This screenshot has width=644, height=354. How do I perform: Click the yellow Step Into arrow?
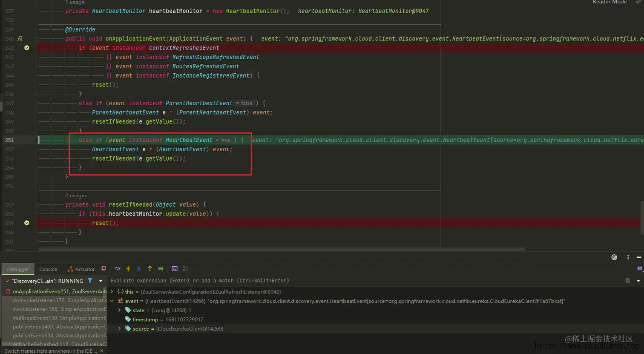[128, 269]
